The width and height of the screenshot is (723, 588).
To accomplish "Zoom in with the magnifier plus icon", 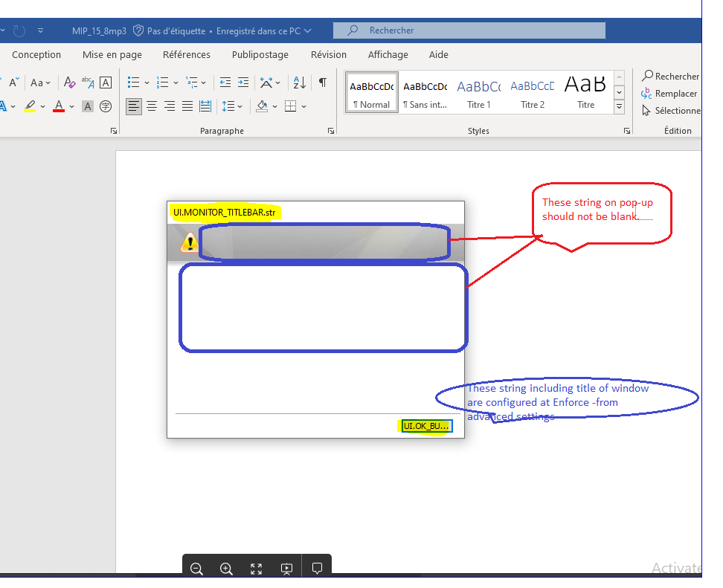I will point(227,569).
